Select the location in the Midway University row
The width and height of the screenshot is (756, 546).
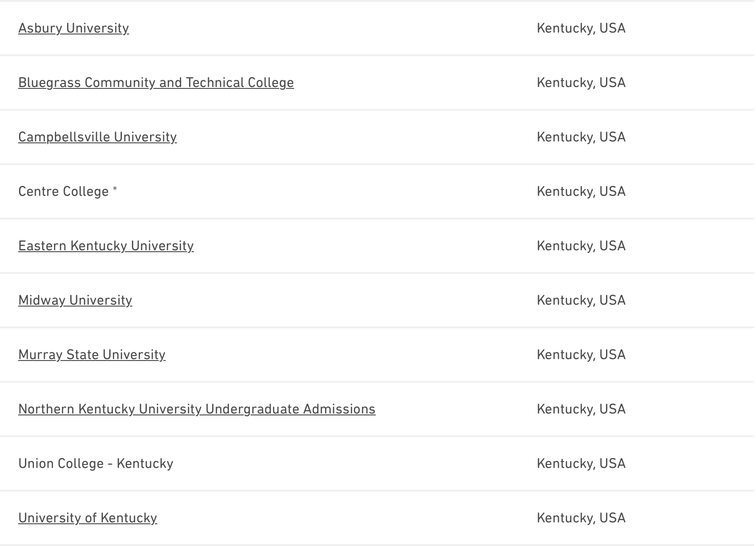581,300
